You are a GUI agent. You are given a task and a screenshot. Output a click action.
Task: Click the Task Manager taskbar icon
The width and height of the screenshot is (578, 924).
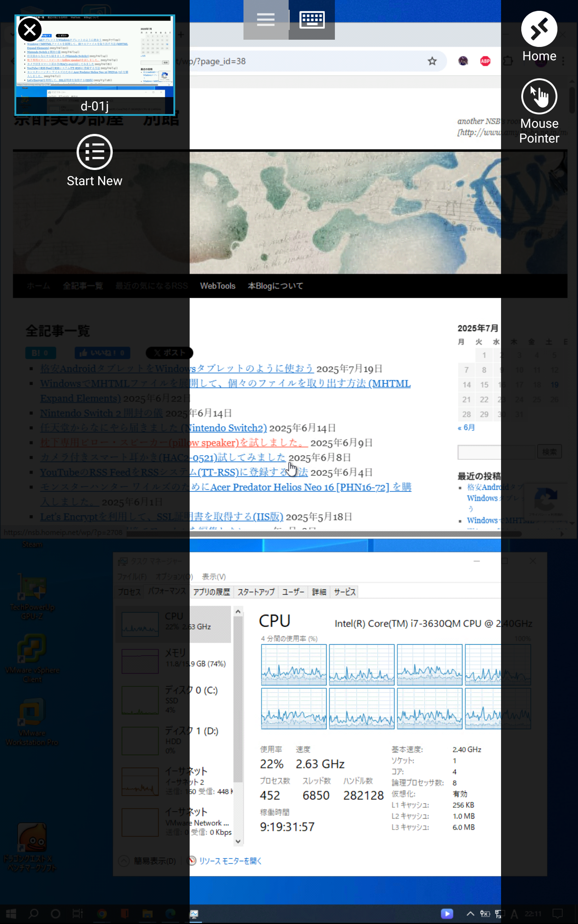194,914
